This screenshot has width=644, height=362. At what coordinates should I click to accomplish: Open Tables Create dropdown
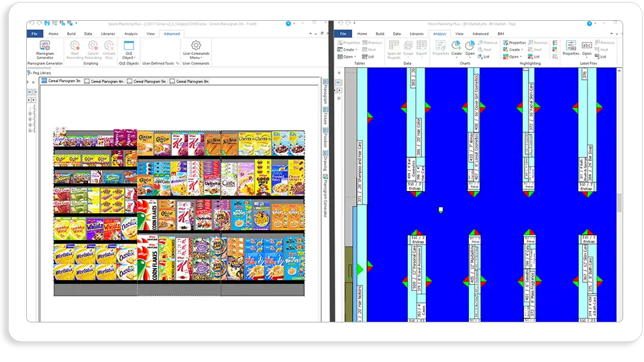click(x=347, y=50)
